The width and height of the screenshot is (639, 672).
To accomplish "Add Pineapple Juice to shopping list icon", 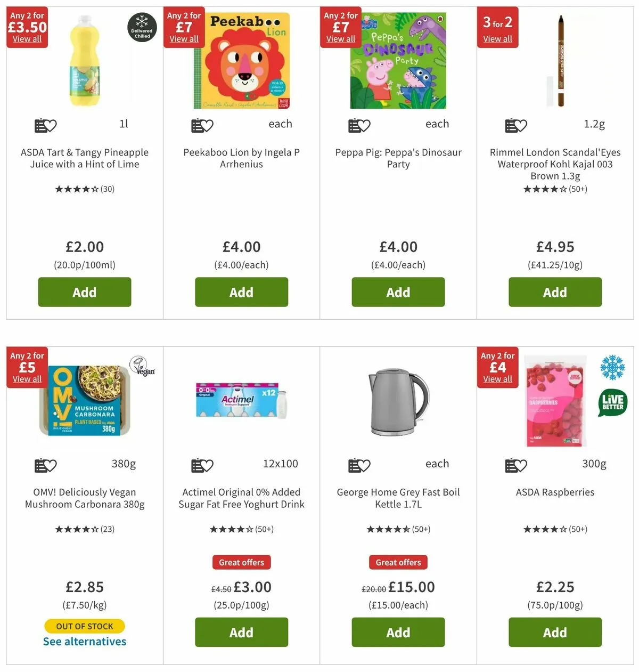I will [45, 126].
